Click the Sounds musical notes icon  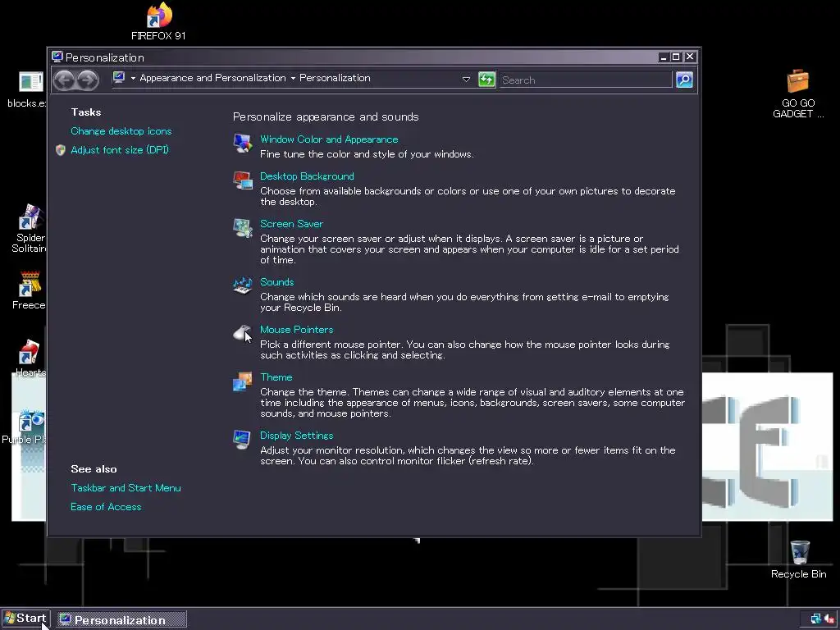pyautogui.click(x=243, y=285)
